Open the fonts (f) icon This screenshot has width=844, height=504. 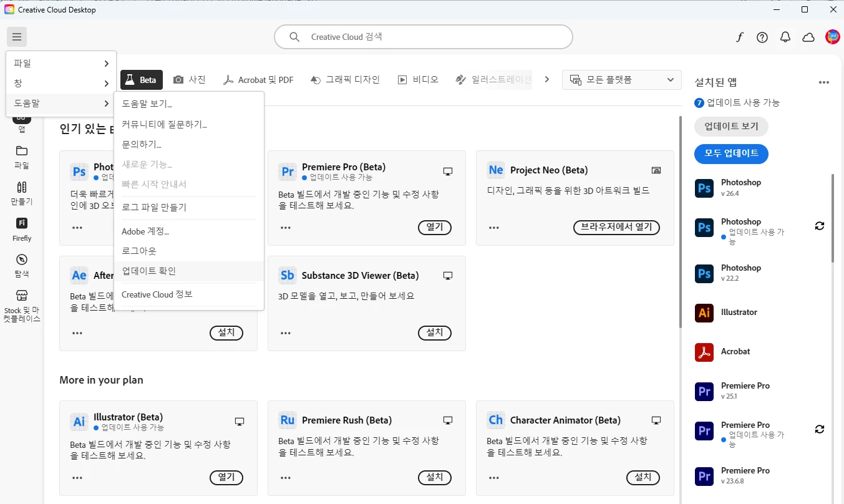739,37
